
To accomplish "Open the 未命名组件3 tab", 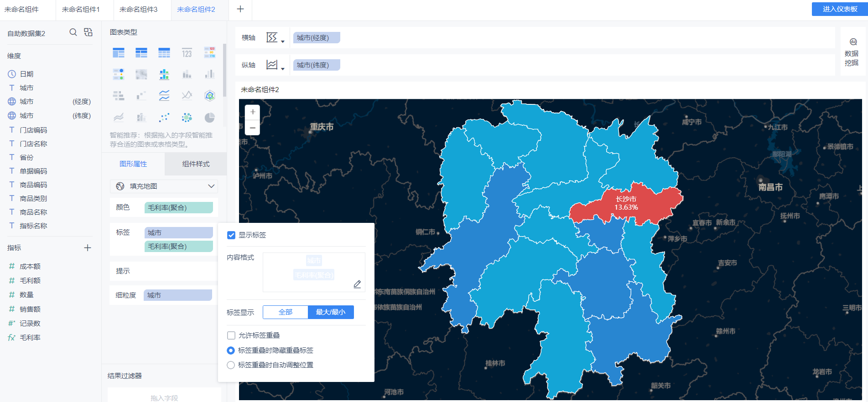I will point(138,10).
